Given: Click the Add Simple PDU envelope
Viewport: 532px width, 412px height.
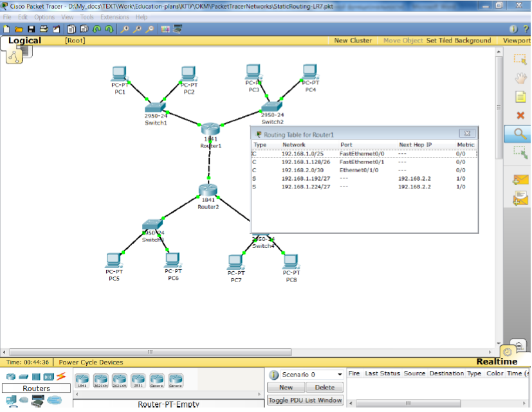Looking at the screenshot, I should (x=520, y=179).
